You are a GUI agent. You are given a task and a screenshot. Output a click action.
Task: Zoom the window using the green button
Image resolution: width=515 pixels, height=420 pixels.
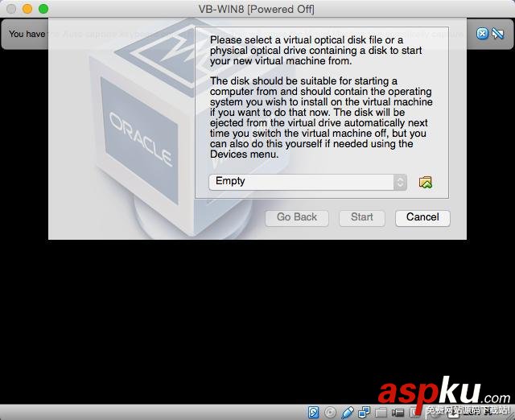click(x=43, y=9)
